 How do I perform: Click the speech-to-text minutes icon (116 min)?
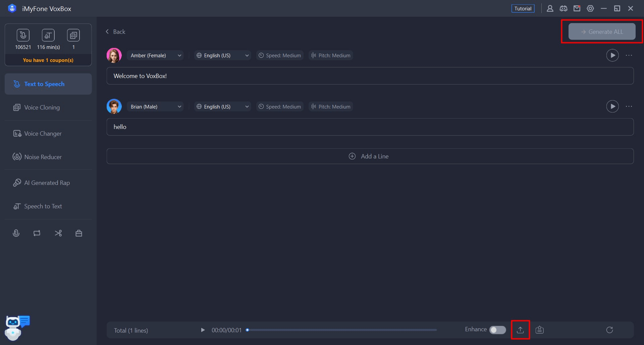point(48,35)
